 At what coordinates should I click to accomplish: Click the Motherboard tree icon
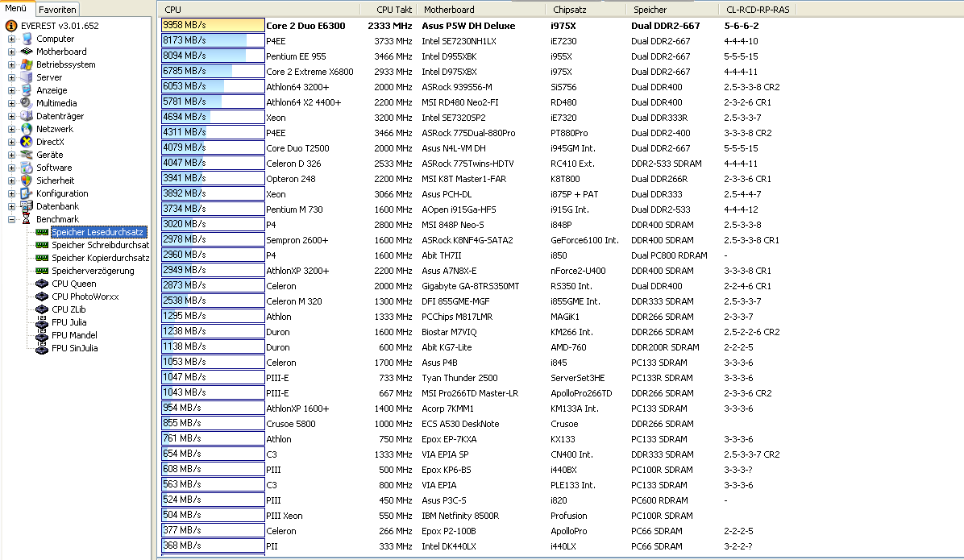[x=27, y=52]
